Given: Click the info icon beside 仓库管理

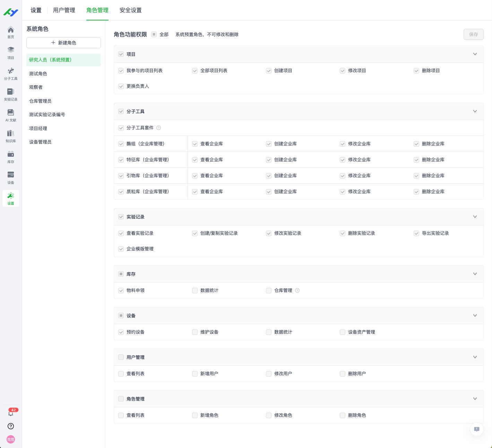Looking at the screenshot, I should point(297,291).
